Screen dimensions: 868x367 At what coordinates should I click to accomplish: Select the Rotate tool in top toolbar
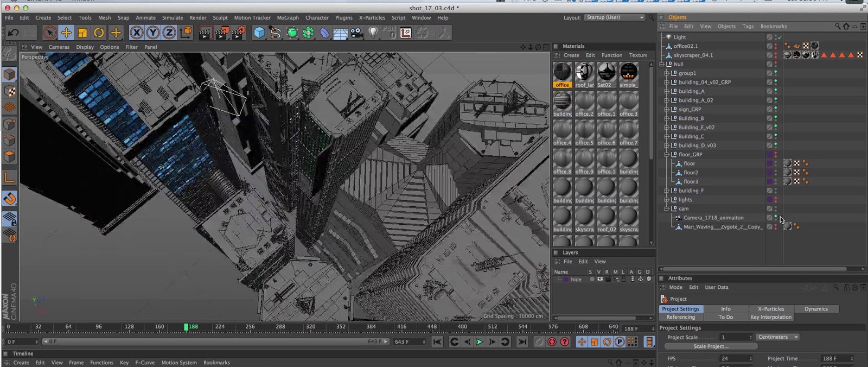(x=99, y=33)
